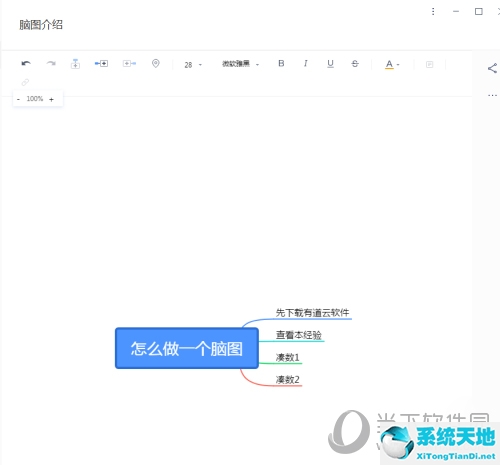Viewport: 500px width, 465px height.
Task: Share the mind map
Action: point(492,68)
